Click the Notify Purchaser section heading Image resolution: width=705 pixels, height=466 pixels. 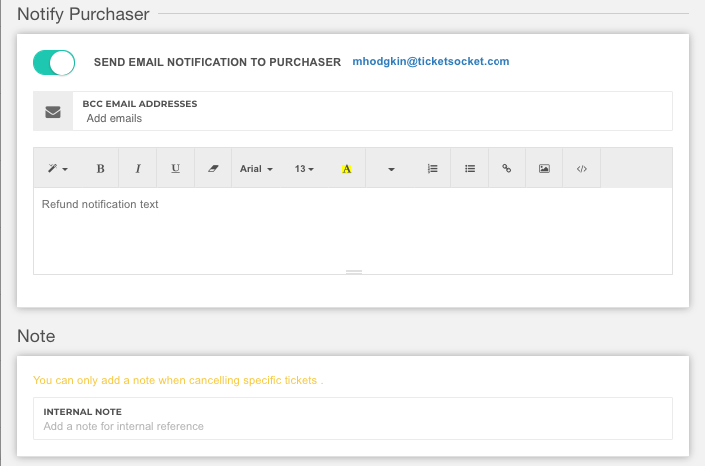pos(83,14)
